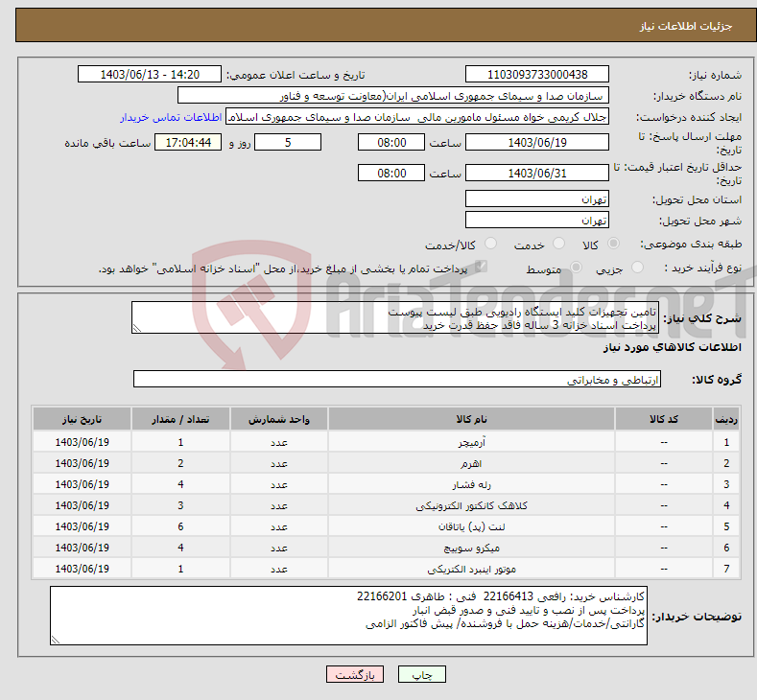Click the remaining time 17:04:44 field
This screenshot has width=757, height=700.
tap(188, 142)
